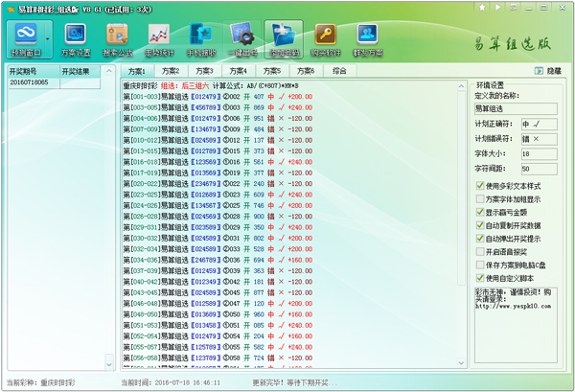The image size is (575, 392).
Task: Enable 方案字体加粗显示 checkbox
Action: coord(481,198)
